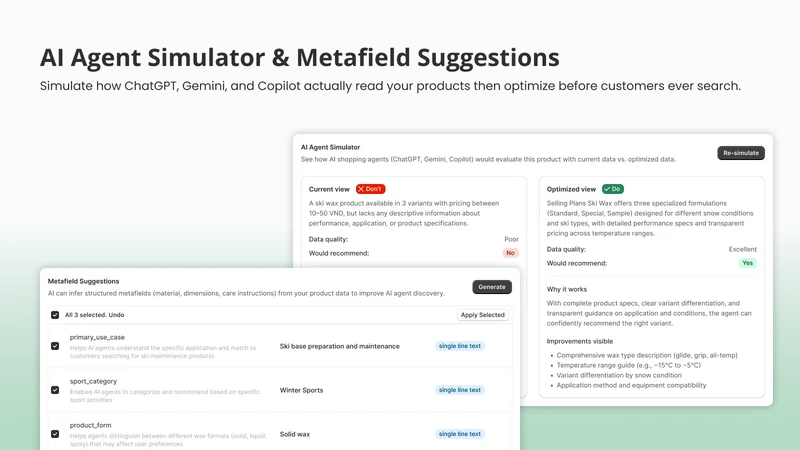Toggle the primary_use_case checkbox
Viewport: 800px width, 450px height.
click(55, 346)
